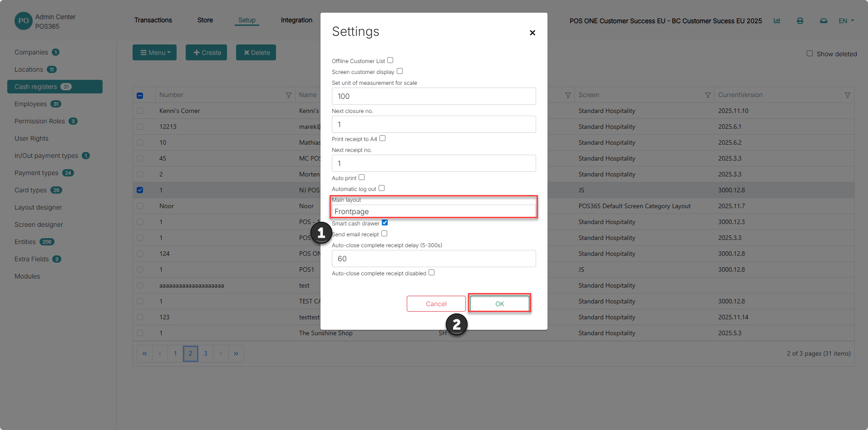Click the Create button
The height and width of the screenshot is (430, 868).
click(206, 53)
